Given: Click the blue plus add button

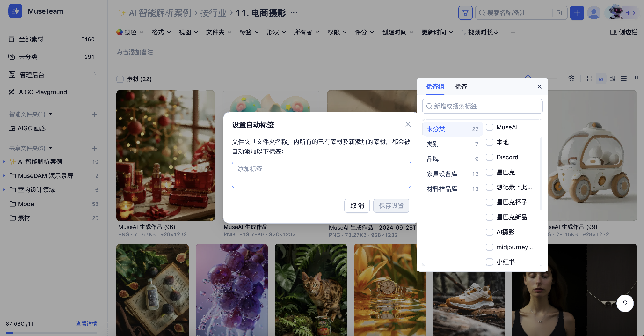Looking at the screenshot, I should [577, 13].
